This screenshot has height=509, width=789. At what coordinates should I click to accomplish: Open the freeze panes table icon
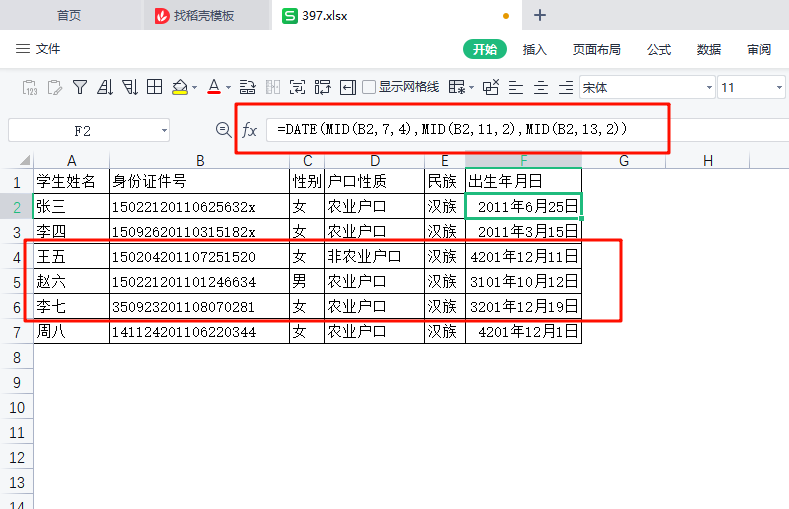pyautogui.click(x=457, y=88)
